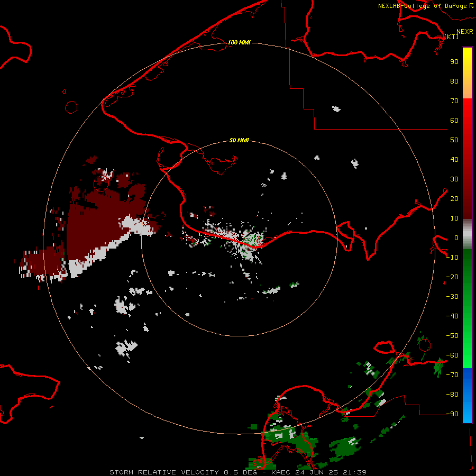Click the 40 value on the velocity scale
The height and width of the screenshot is (476, 476).
(x=454, y=160)
